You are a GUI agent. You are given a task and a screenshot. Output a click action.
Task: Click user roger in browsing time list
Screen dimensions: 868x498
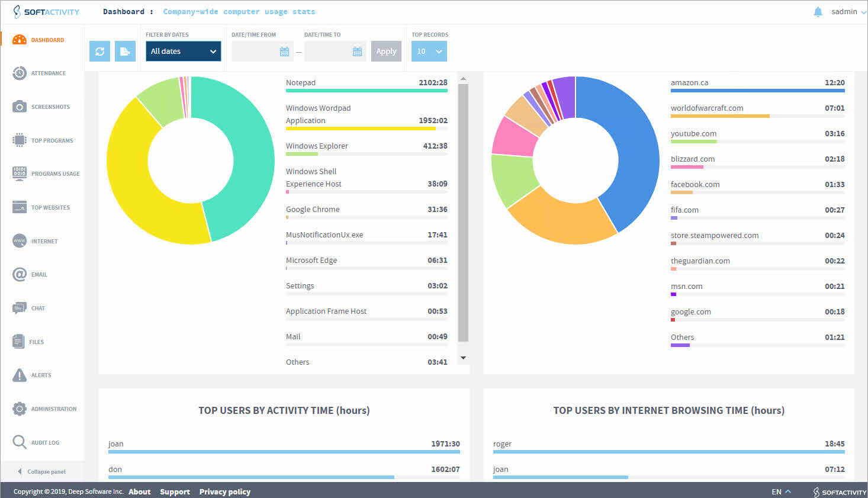pyautogui.click(x=668, y=446)
